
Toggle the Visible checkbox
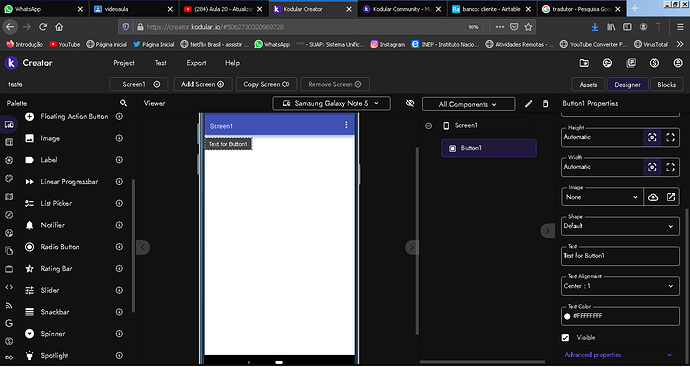tap(565, 338)
